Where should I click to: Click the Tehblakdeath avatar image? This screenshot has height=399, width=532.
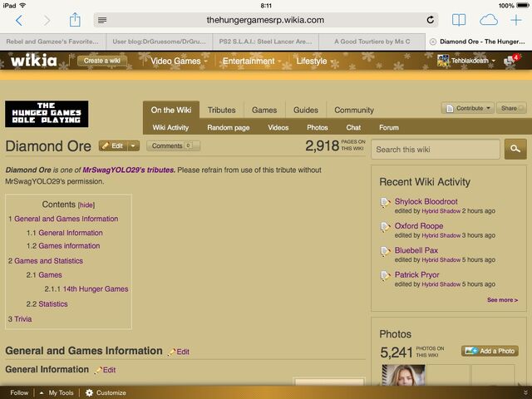click(443, 61)
